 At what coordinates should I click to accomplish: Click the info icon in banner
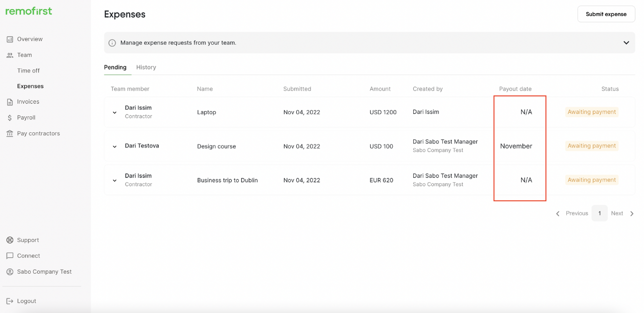pyautogui.click(x=112, y=43)
